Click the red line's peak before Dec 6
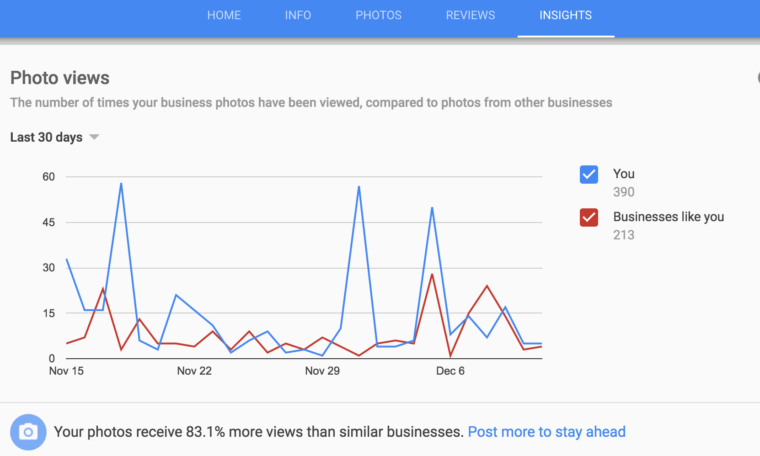The height and width of the screenshot is (456, 760). coord(432,274)
